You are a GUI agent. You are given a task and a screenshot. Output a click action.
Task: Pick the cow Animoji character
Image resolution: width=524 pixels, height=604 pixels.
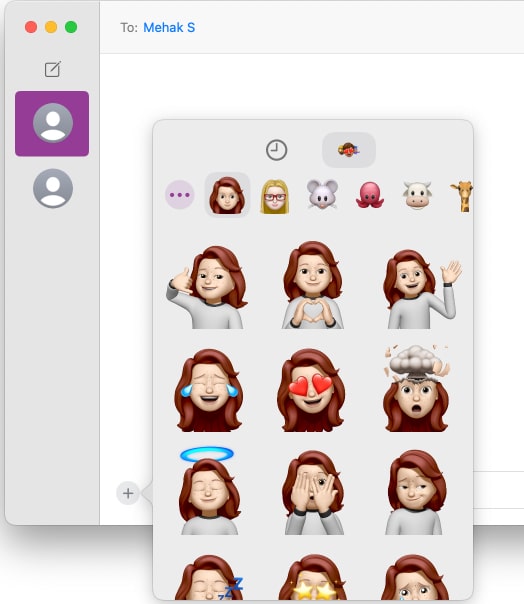pos(417,195)
